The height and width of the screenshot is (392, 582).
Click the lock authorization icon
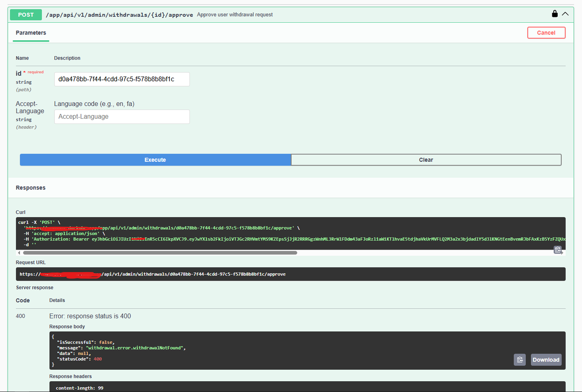click(555, 14)
